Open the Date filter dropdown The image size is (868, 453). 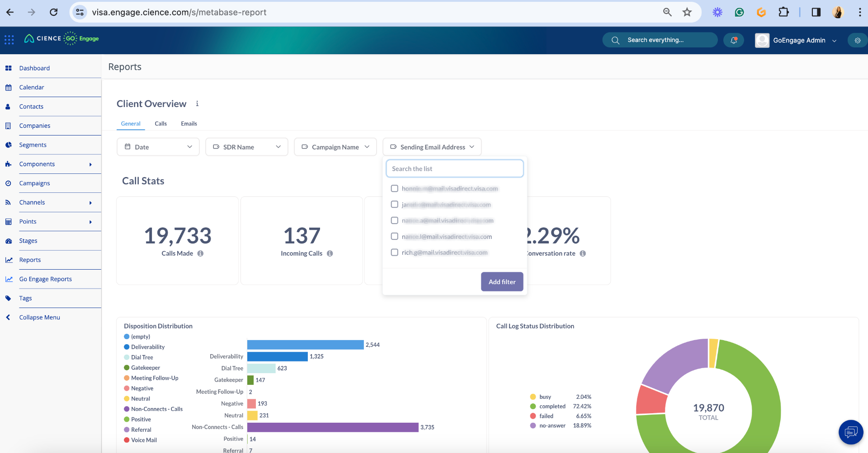click(158, 147)
